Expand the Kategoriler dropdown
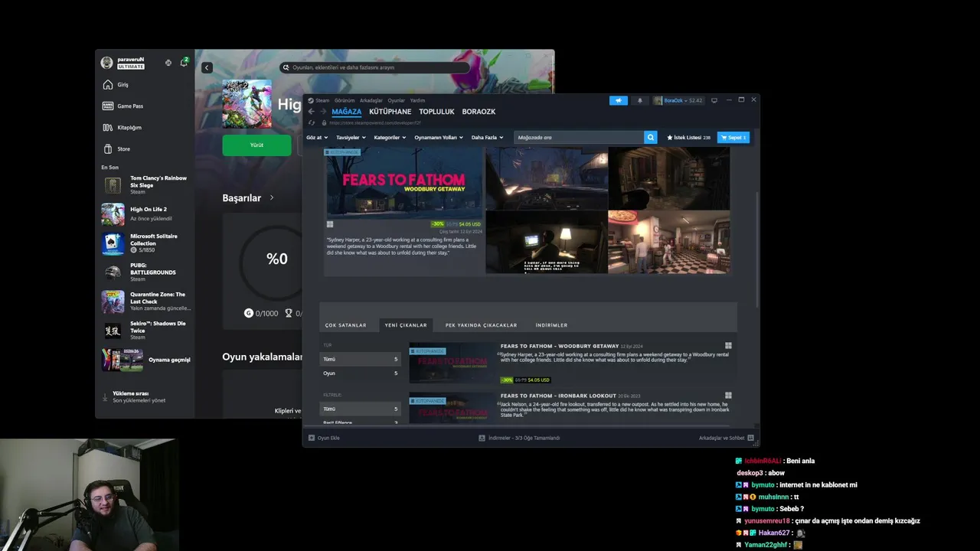Viewport: 980px width, 551px height. click(x=390, y=138)
